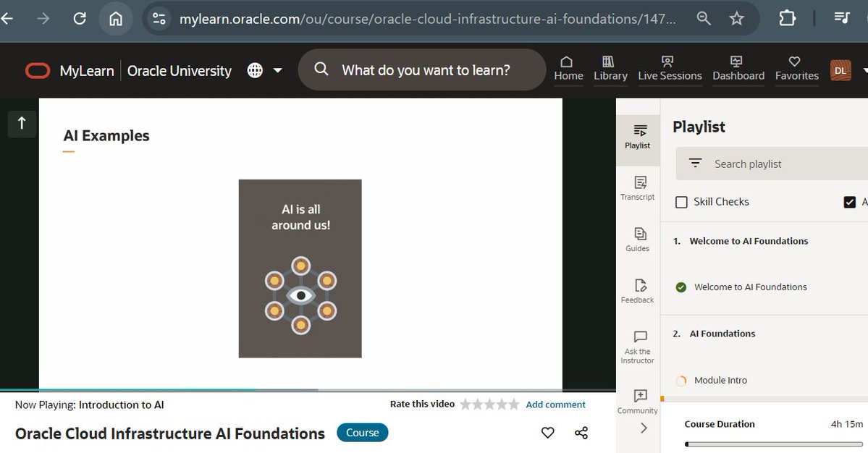Click the Module Intro progress circle icon
Viewport: 868px width, 453px height.
click(681, 380)
